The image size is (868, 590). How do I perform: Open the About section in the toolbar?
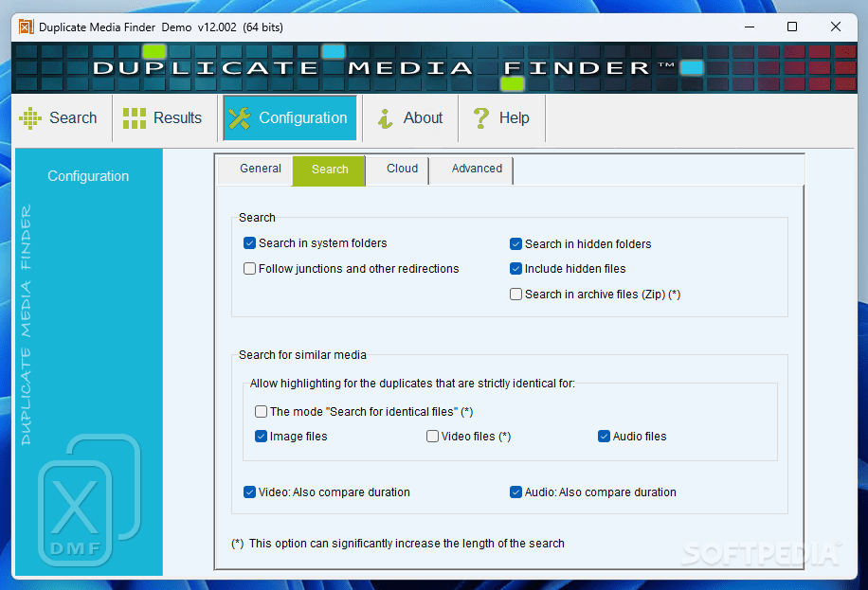tap(410, 117)
